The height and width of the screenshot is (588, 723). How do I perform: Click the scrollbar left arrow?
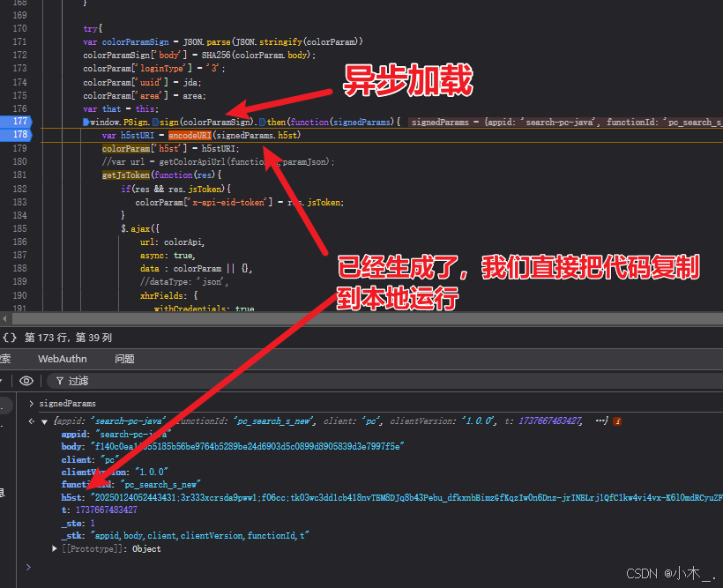(x=4, y=319)
